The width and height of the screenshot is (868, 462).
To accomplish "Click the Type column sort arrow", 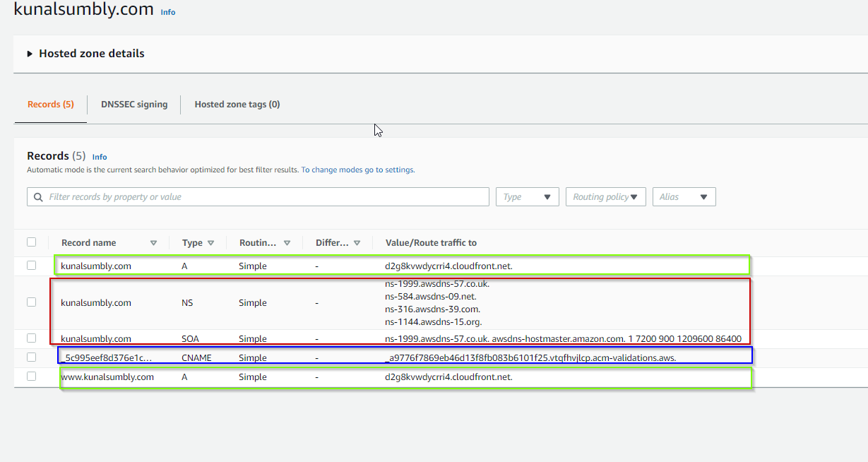I will click(210, 243).
